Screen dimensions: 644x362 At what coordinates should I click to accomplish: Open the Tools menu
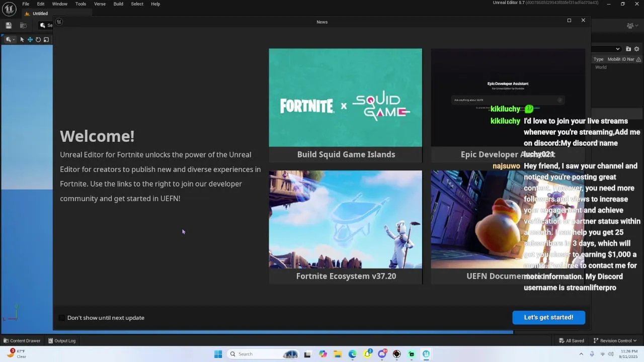click(80, 4)
